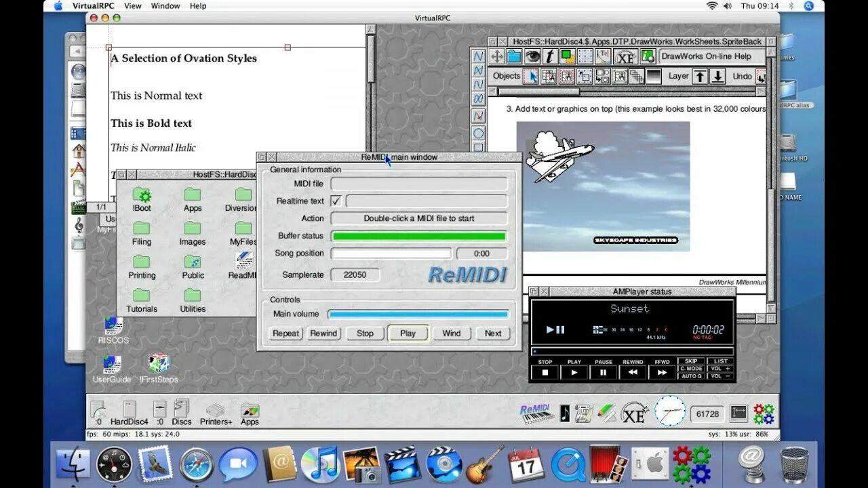
Task: Click the ReMIDI keyboard icon on the icon bar
Action: pyautogui.click(x=536, y=413)
